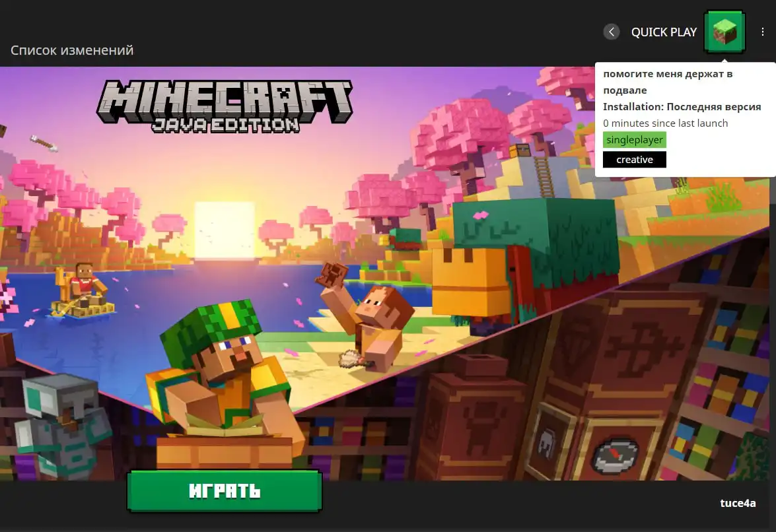The width and height of the screenshot is (776, 532).
Task: Open the Список изменений changelog
Action: (x=72, y=50)
